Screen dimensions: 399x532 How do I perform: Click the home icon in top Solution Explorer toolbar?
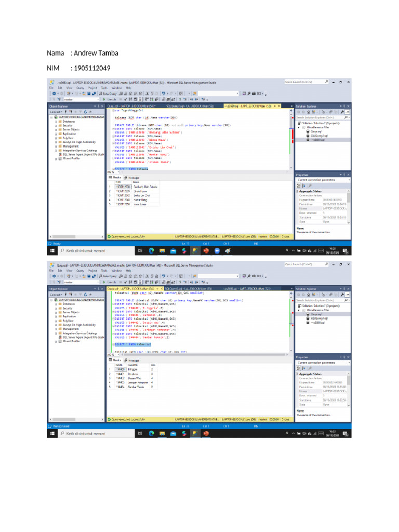(x=309, y=112)
